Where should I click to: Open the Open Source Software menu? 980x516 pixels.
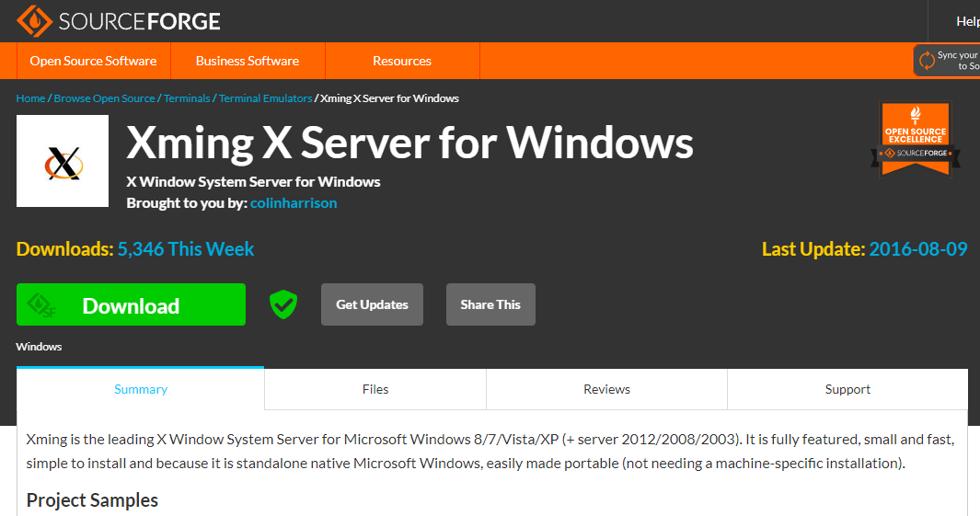[x=93, y=61]
